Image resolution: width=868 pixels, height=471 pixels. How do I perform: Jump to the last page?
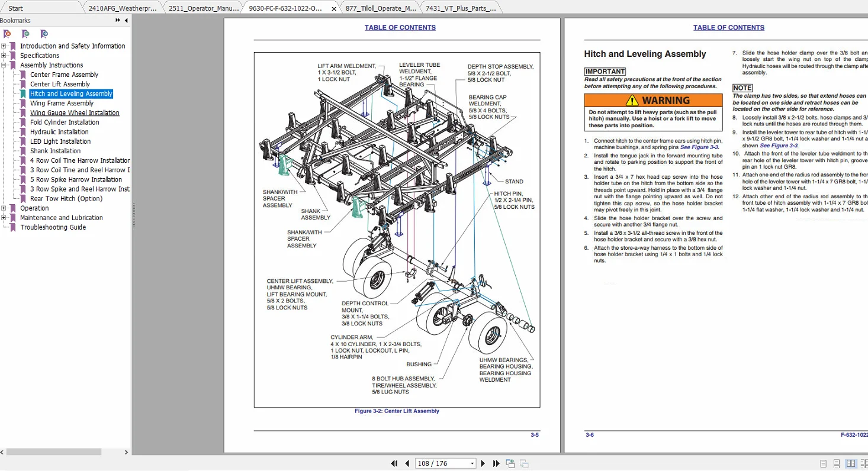[496, 463]
